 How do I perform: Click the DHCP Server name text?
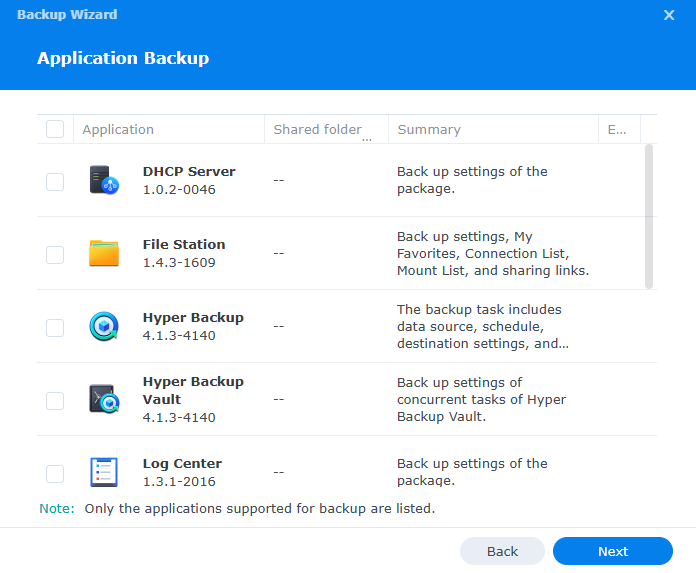[189, 171]
